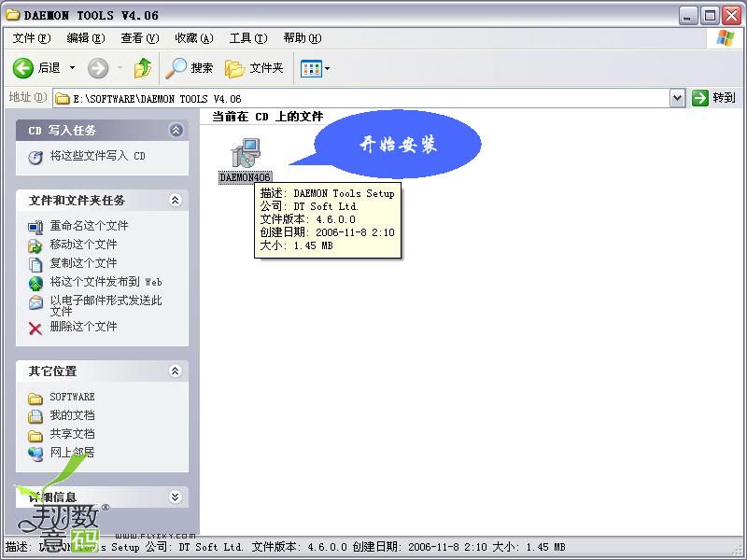The width and height of the screenshot is (747, 560).
Task: Click the 共享文档 folder icon
Action: pos(35,436)
